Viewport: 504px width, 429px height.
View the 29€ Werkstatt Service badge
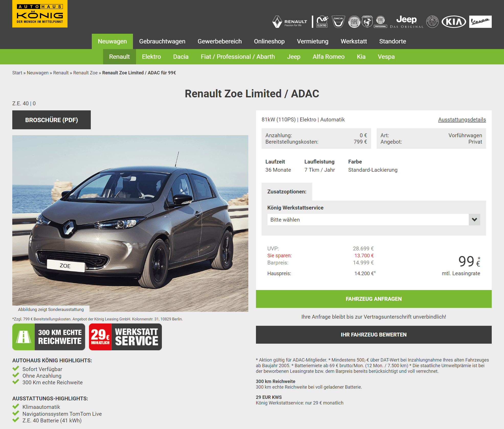point(125,337)
